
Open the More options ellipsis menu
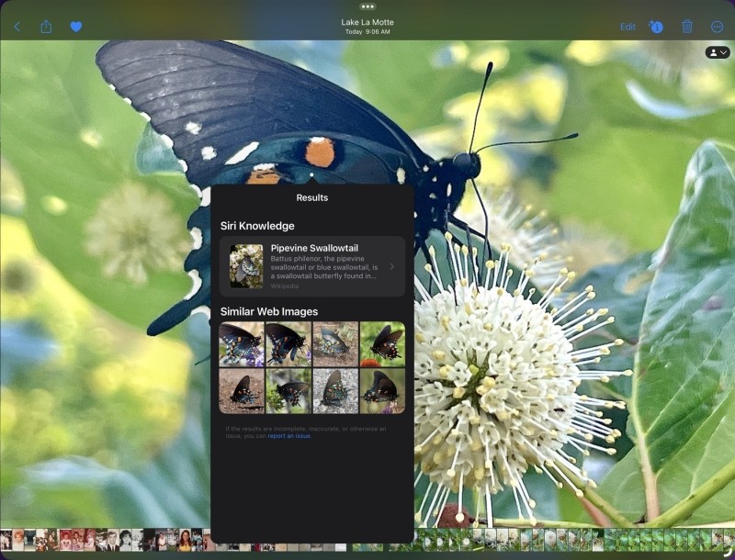(x=718, y=27)
